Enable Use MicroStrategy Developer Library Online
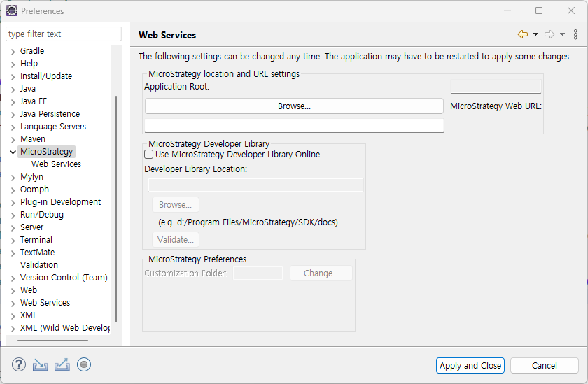 tap(149, 155)
